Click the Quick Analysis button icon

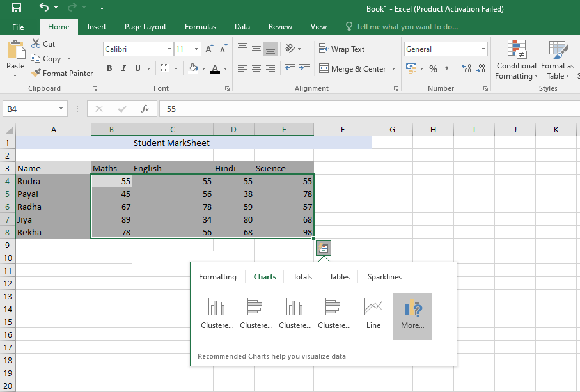324,248
